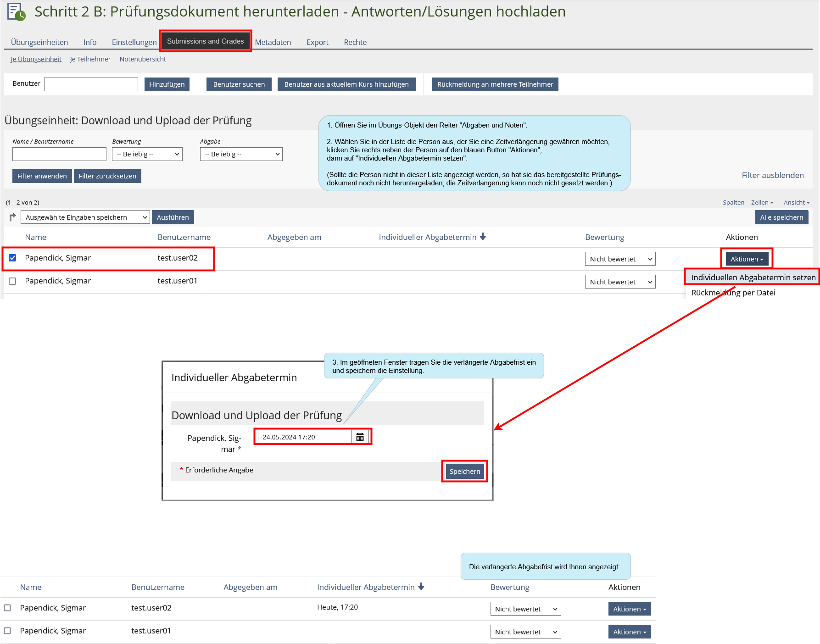Uncheck the checkbox for test.user02
820x644 pixels.
[x=12, y=258]
